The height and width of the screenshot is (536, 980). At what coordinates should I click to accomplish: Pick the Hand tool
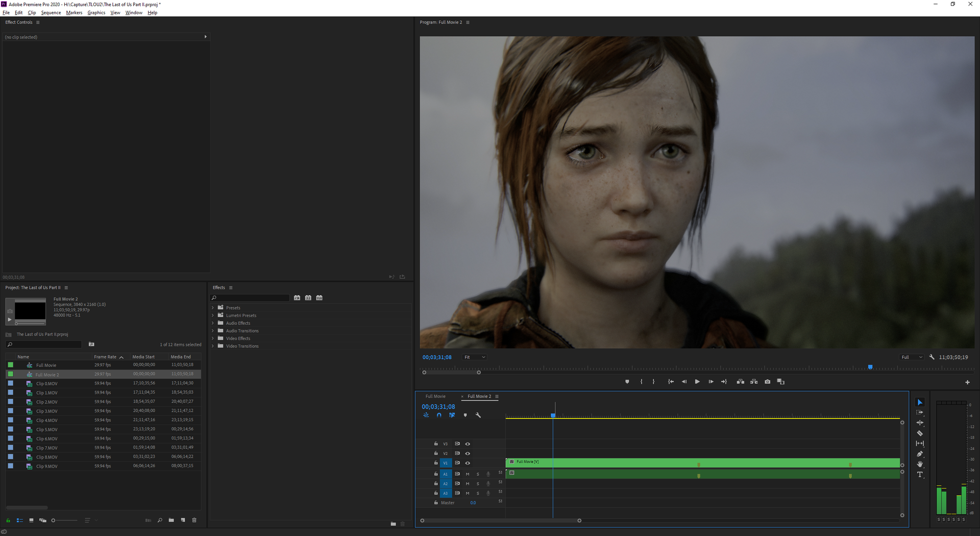(x=920, y=465)
